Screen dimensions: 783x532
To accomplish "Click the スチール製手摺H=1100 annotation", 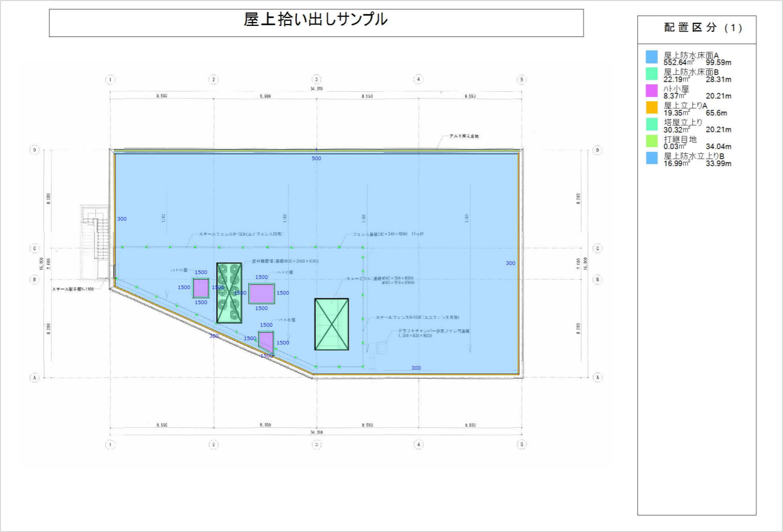I will 73,289.
